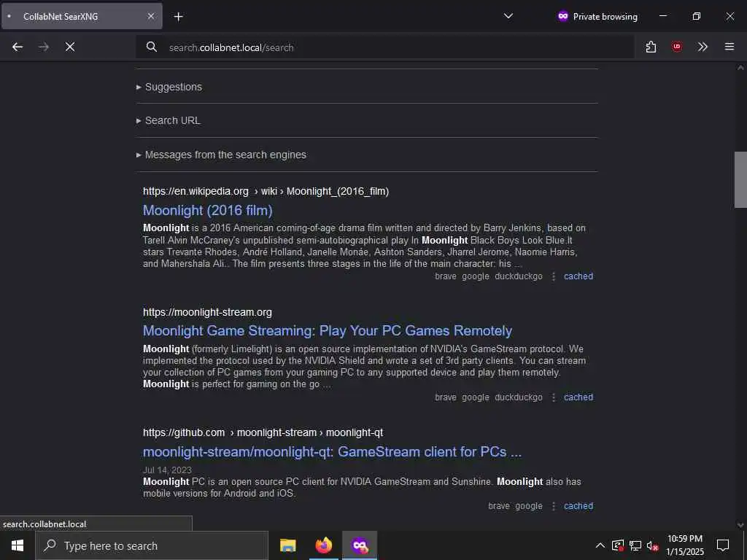Viewport: 747px width, 560px height.
Task: Open more options for moonlight-qt GitHub result
Action: coord(553,506)
